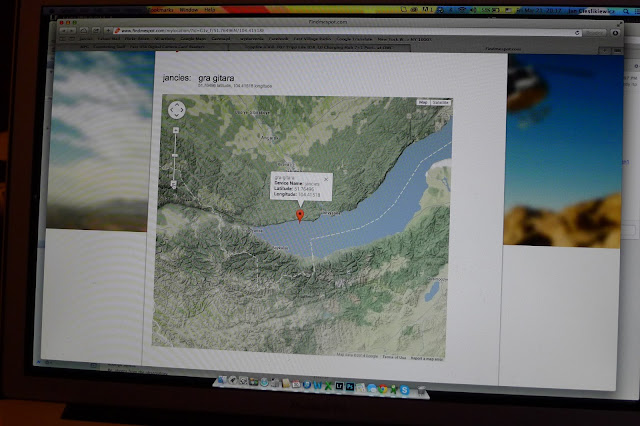This screenshot has width=640, height=426.
Task: Open Calendar from the Dock
Action: coord(296,384)
